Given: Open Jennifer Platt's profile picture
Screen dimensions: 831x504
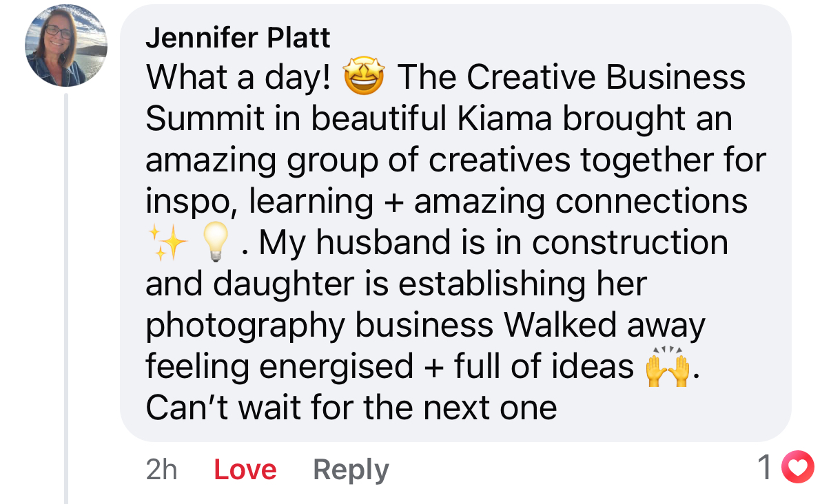Looking at the screenshot, I should (66, 46).
